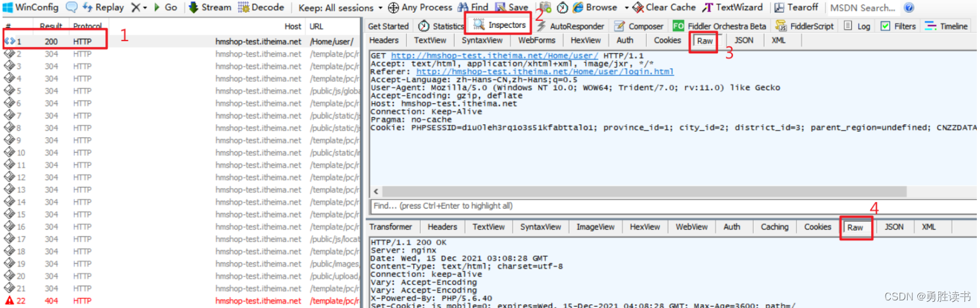980x308 pixels.
Task: Pick target with Any Process
Action: pos(420,8)
